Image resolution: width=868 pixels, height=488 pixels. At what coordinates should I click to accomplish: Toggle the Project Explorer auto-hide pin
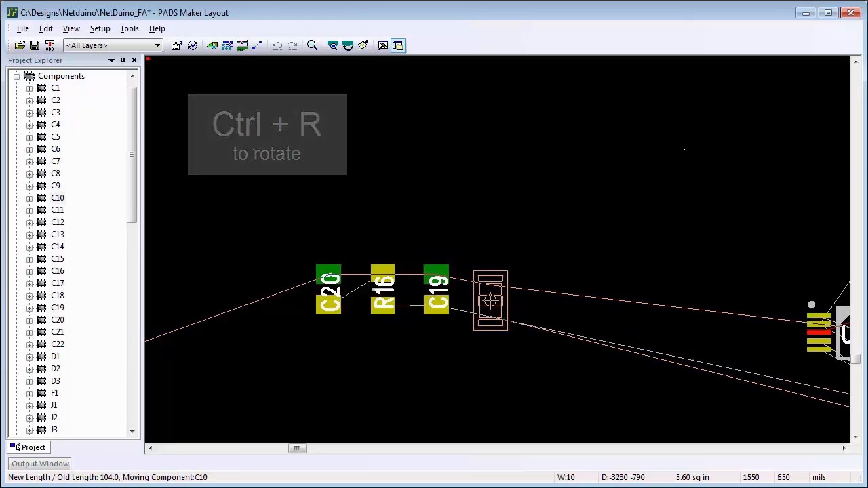[123, 60]
